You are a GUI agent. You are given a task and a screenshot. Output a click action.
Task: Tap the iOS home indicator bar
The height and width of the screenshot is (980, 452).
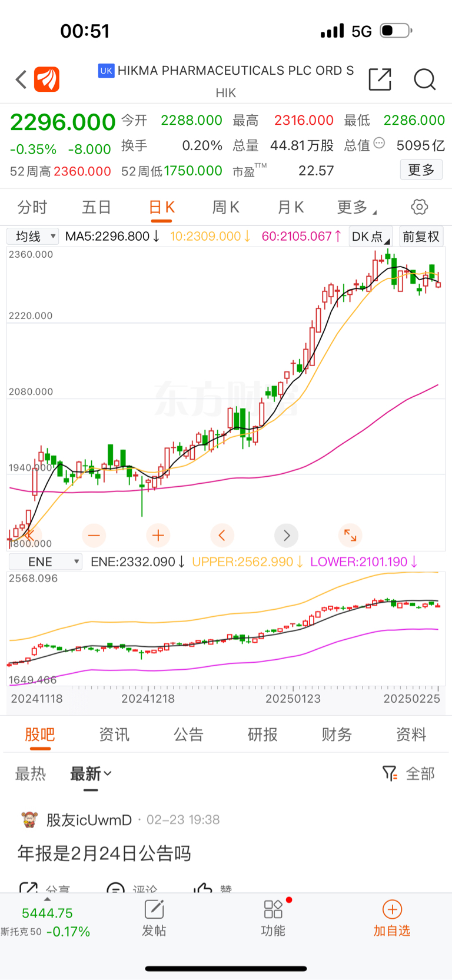click(x=226, y=968)
